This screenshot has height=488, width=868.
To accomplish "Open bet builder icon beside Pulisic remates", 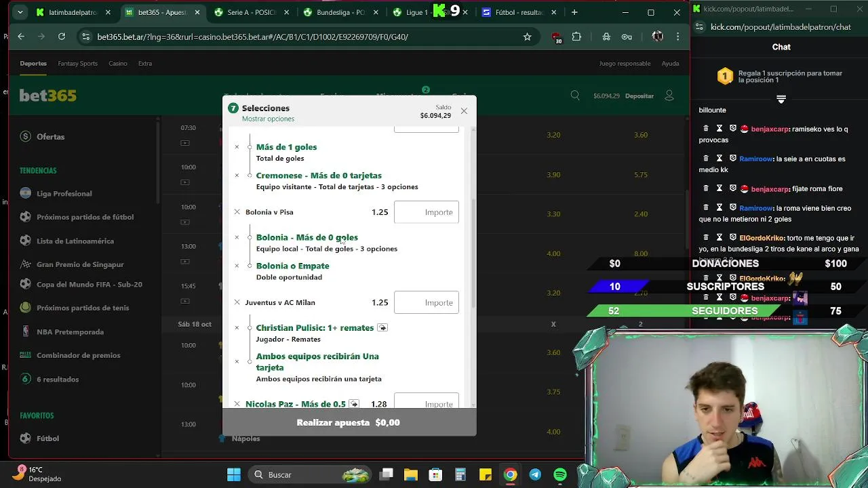I will [382, 328].
